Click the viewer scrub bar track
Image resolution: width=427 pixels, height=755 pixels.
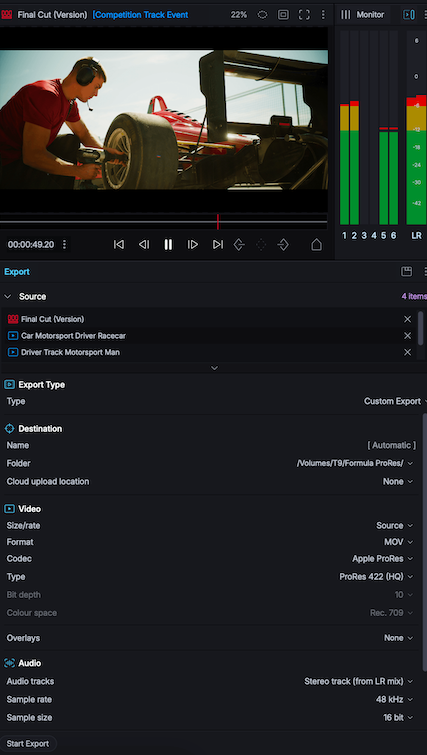point(164,222)
